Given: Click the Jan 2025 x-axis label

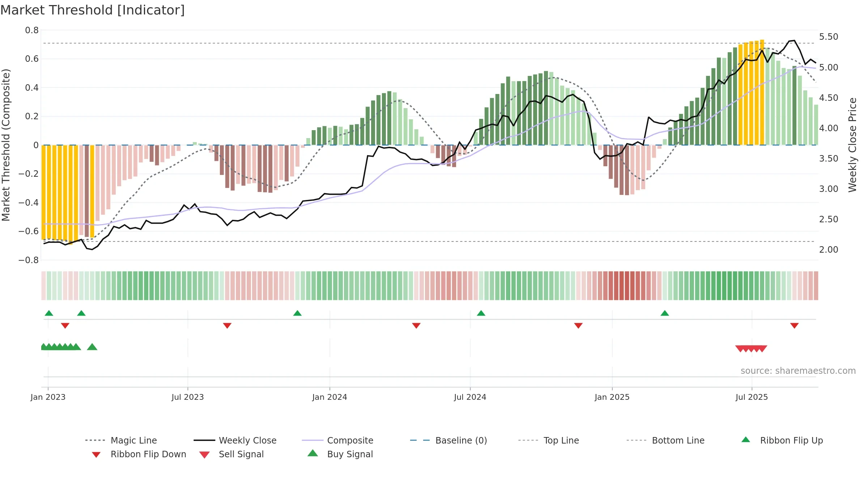Looking at the screenshot, I should (x=612, y=397).
